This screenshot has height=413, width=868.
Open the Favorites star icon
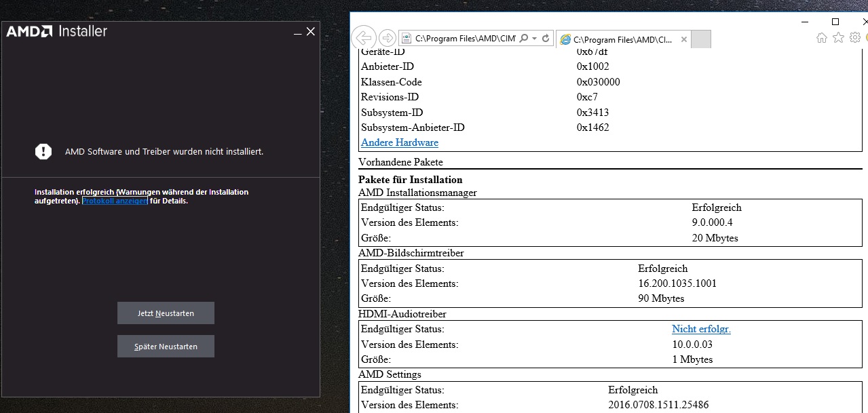[x=838, y=38]
